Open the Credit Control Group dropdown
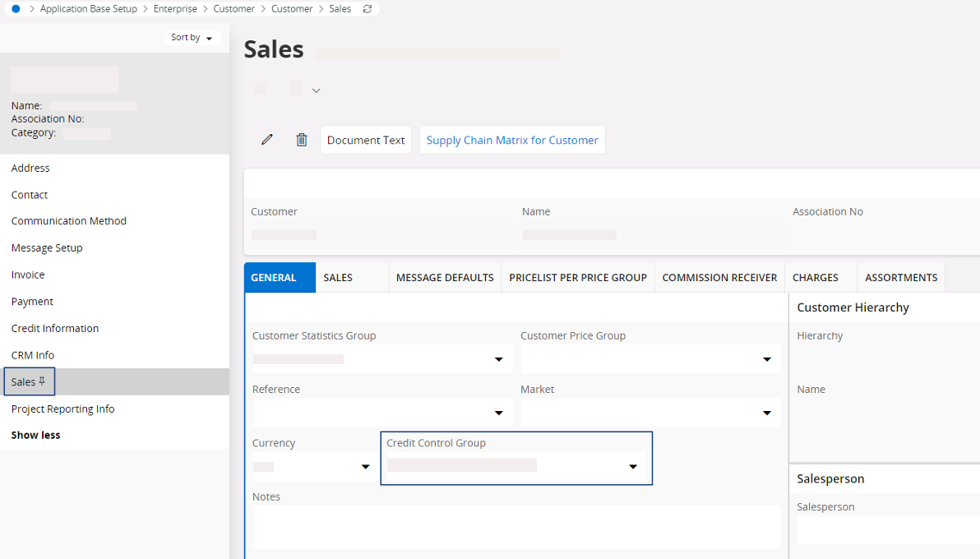This screenshot has height=559, width=980. tap(632, 467)
